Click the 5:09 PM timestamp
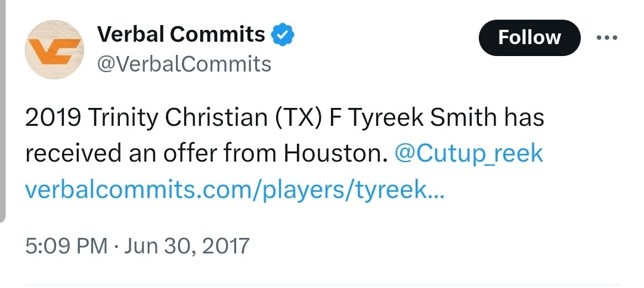Image resolution: width=644 pixels, height=288 pixels. [x=66, y=245]
